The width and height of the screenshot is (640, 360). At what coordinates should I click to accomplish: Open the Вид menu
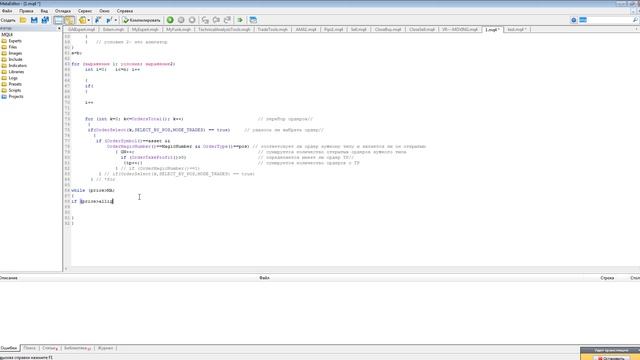[x=44, y=11]
